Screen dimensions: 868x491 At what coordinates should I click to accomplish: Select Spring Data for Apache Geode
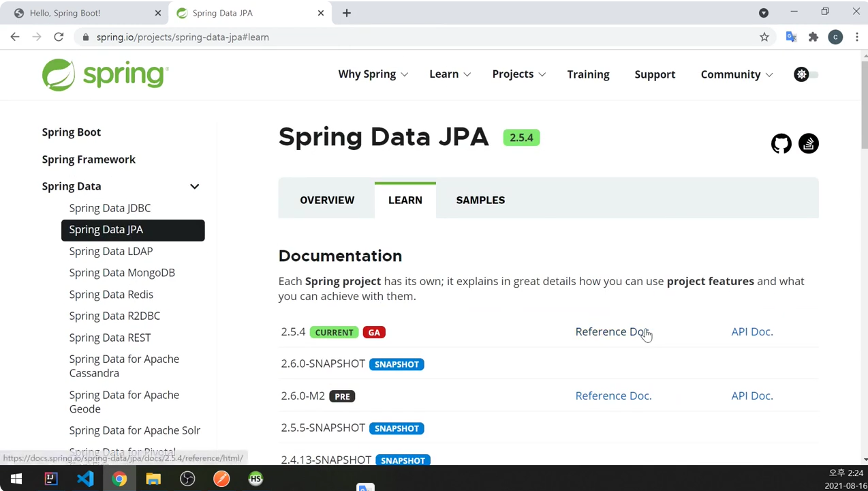coord(124,402)
